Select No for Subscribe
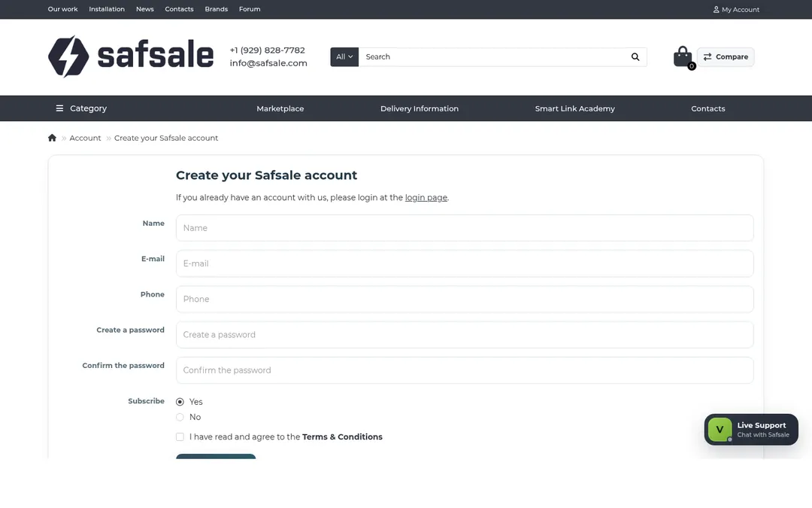This screenshot has height=508, width=812. pos(180,417)
